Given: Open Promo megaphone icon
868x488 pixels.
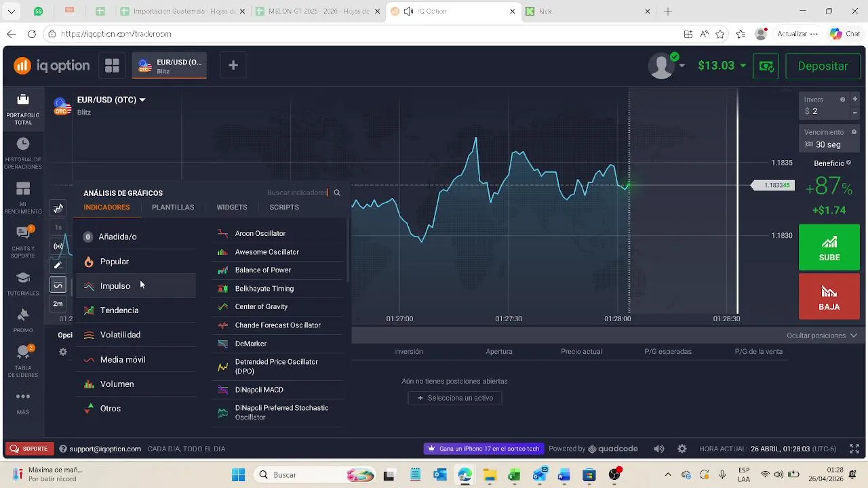Looking at the screenshot, I should [23, 314].
